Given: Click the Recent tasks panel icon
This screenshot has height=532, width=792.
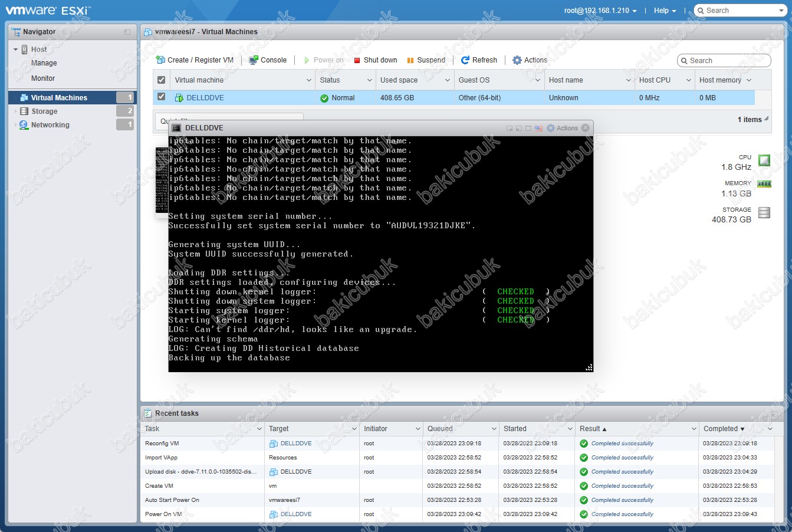Looking at the screenshot, I should pos(148,413).
